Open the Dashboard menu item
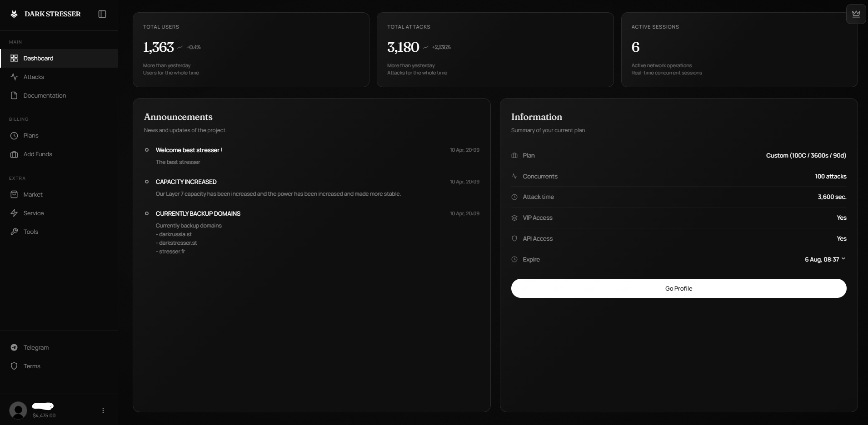The width and height of the screenshot is (868, 425). point(59,58)
